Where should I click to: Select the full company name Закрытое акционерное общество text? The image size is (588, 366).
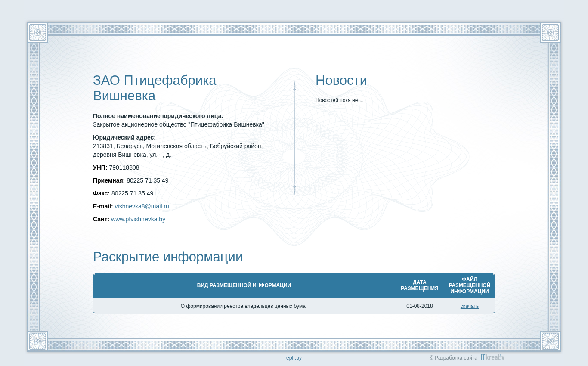[x=179, y=124]
